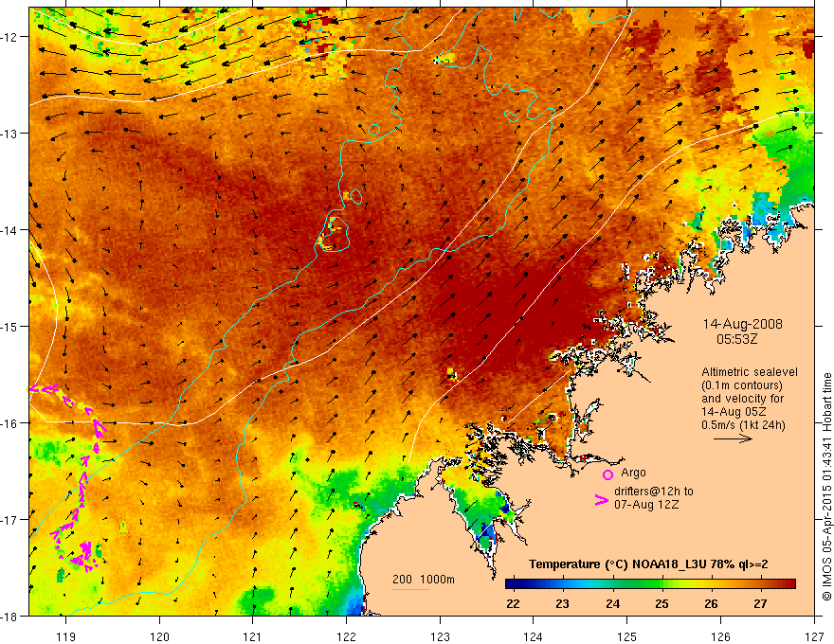
Task: Click latitude axis label -17
Action: coord(9,519)
